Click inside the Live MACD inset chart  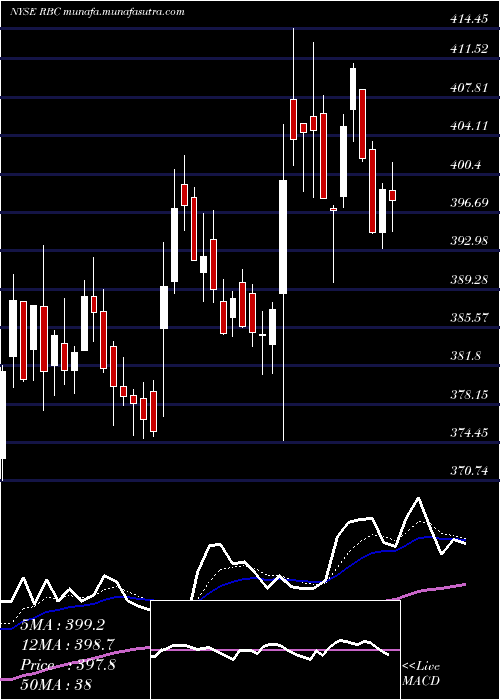[x=275, y=650]
